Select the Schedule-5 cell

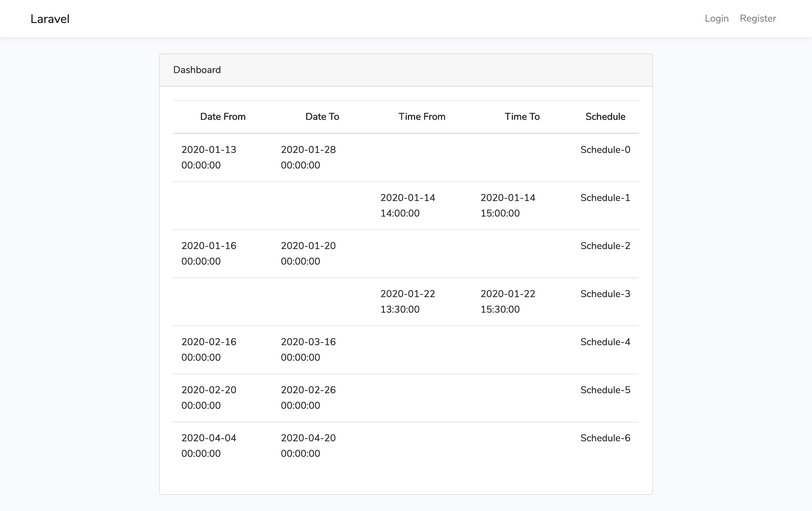click(x=605, y=390)
